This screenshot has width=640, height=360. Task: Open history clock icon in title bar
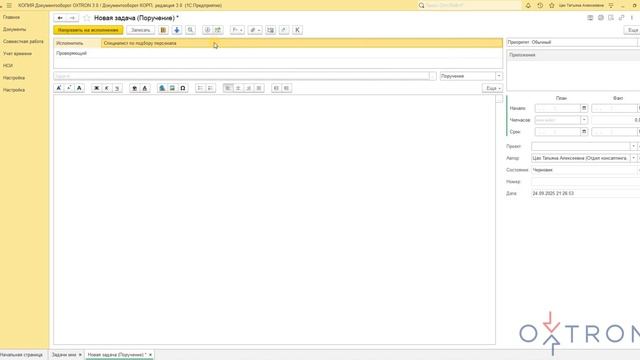540,5
